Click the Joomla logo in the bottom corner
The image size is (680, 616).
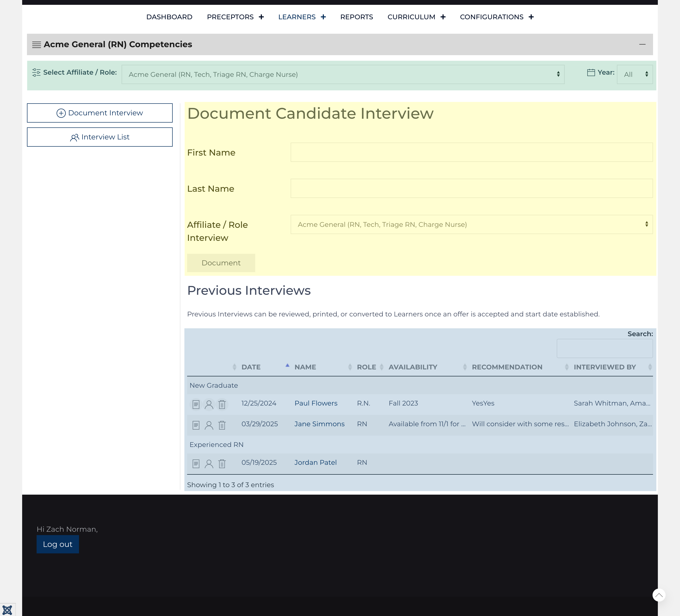(x=7, y=609)
